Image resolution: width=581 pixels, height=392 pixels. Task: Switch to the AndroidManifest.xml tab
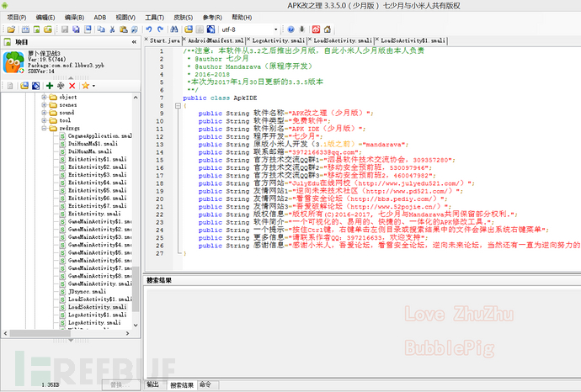point(216,40)
